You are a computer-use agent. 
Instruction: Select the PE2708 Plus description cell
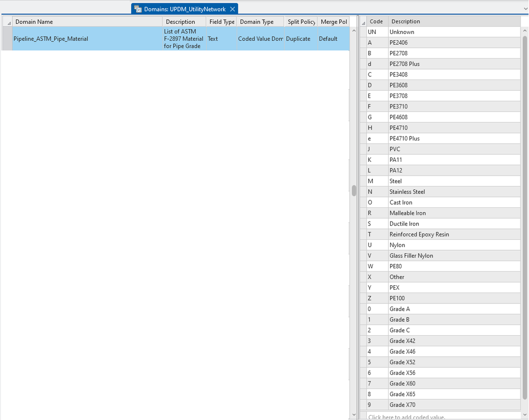(x=454, y=64)
